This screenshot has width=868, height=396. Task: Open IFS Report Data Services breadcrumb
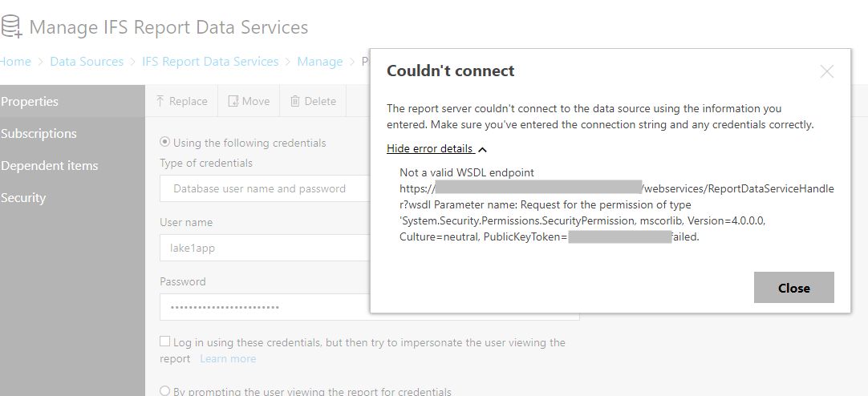(210, 62)
